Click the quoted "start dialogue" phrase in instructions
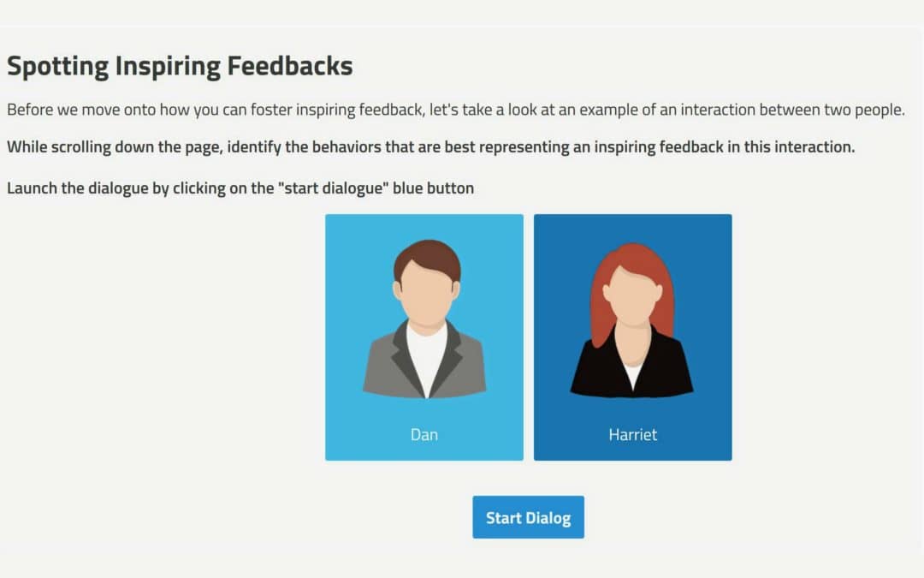 click(333, 188)
